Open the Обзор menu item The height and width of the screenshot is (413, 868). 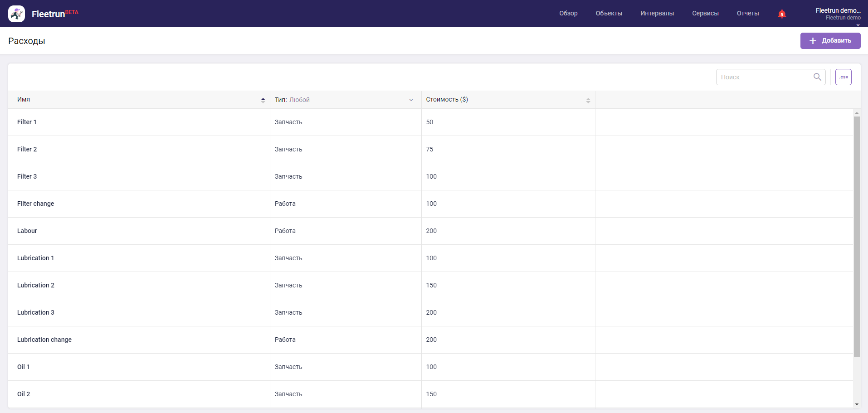[568, 14]
